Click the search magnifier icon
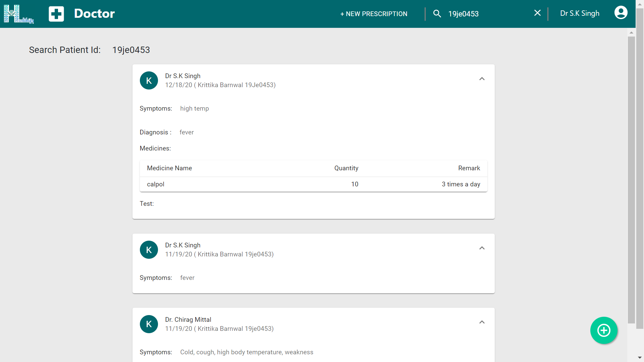Viewport: 644px width, 362px height. pos(437,14)
